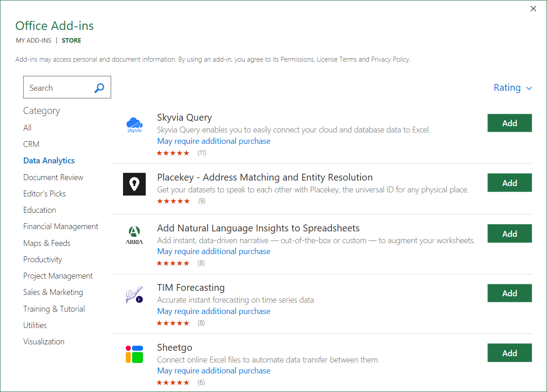Viewport: 547px width, 392px height.
Task: Click the search magnifier icon
Action: coord(99,88)
